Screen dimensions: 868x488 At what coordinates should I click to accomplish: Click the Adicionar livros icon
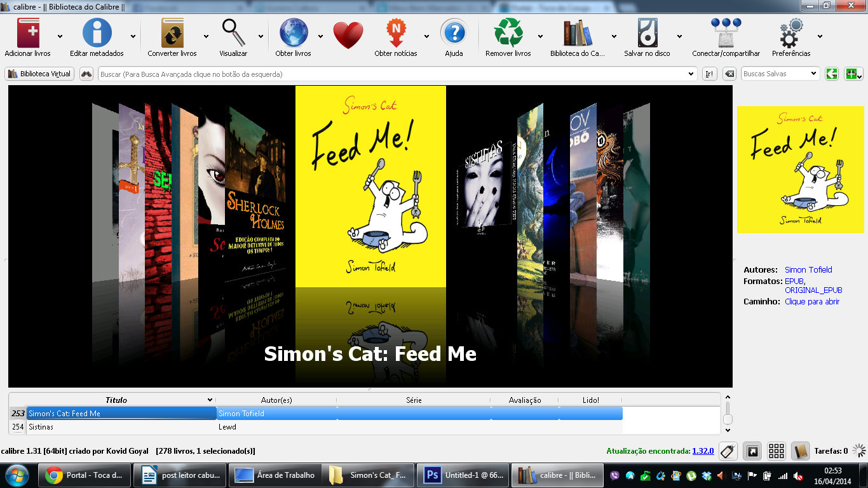[x=28, y=33]
